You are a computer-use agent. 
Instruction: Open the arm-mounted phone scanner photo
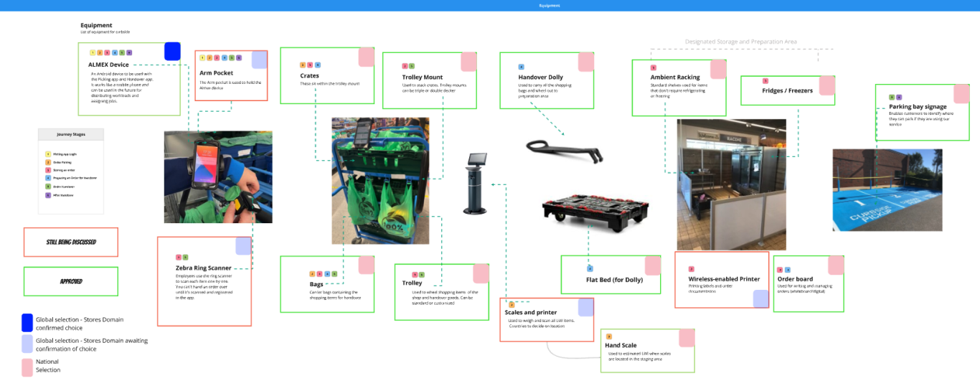coord(218,176)
